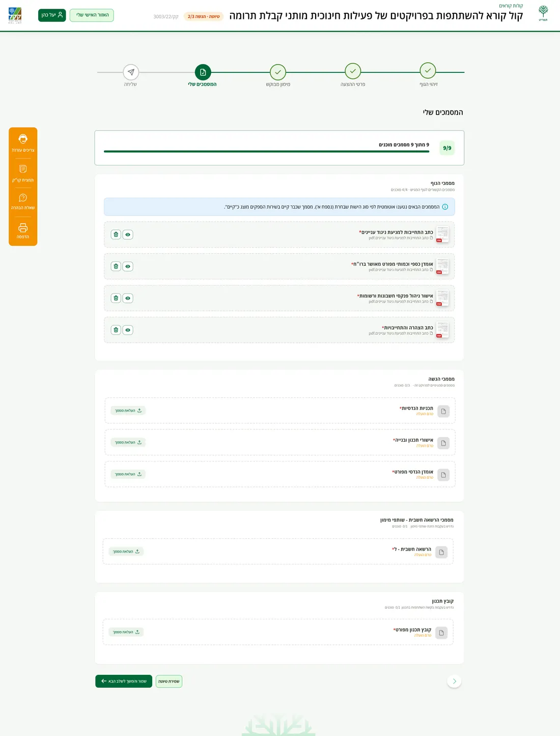Image resolution: width=560 pixels, height=736 pixels.
Task: Click '9 מתוך 9 מסמכים מוכנים' text
Action: [404, 145]
